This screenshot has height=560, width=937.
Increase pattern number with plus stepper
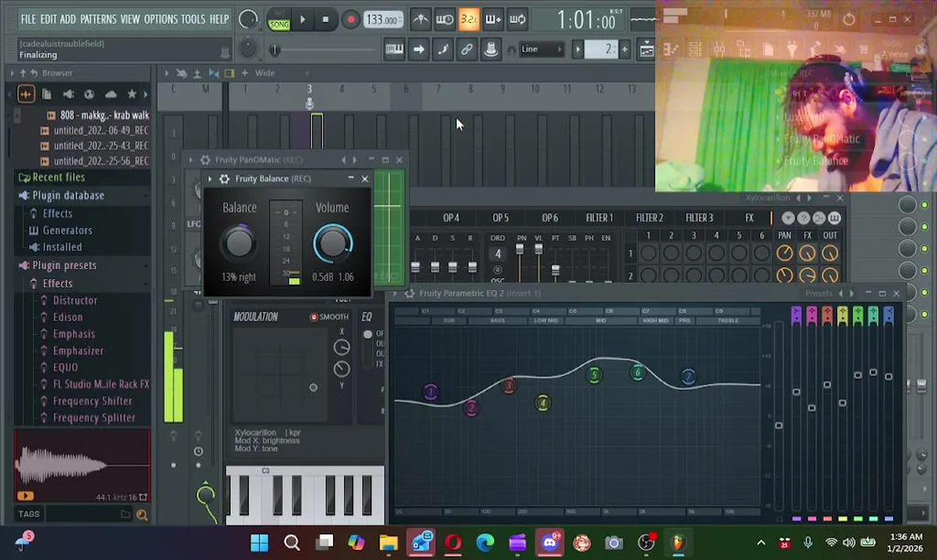tap(624, 50)
